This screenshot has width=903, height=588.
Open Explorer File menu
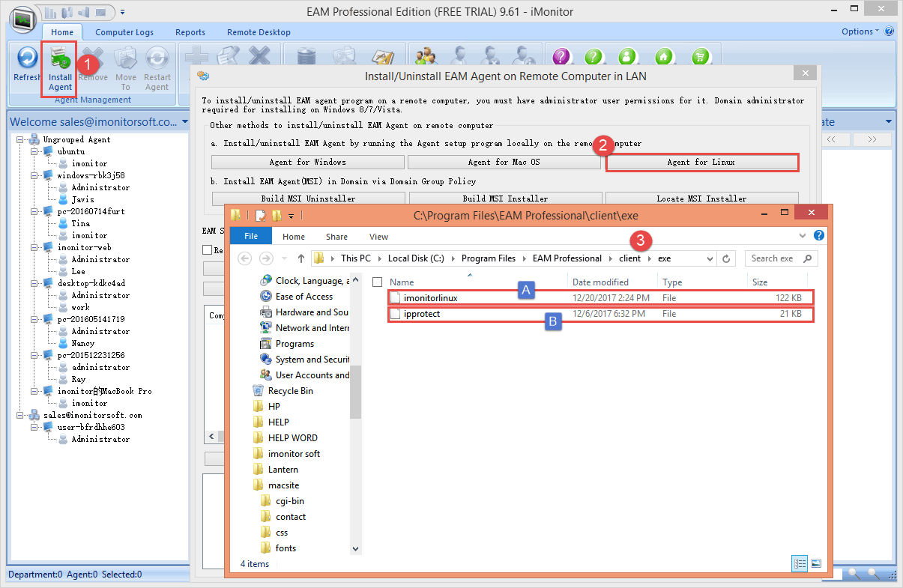pyautogui.click(x=251, y=236)
